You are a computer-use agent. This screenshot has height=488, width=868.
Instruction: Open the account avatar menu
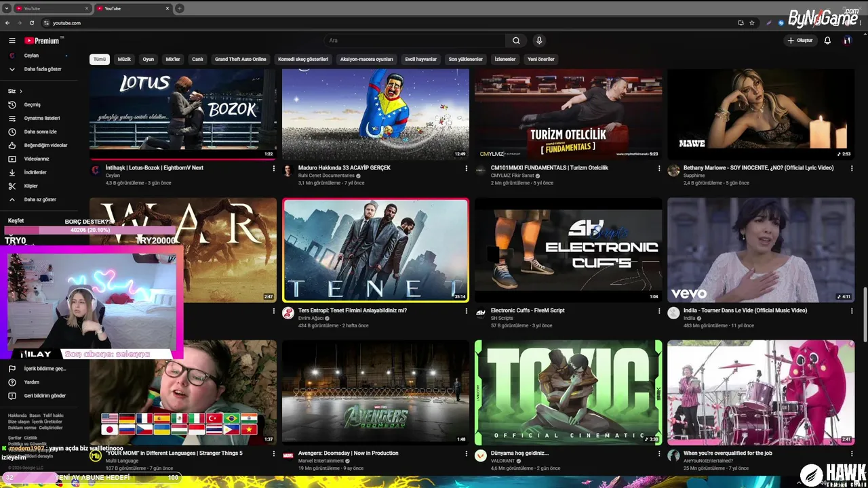tap(847, 41)
